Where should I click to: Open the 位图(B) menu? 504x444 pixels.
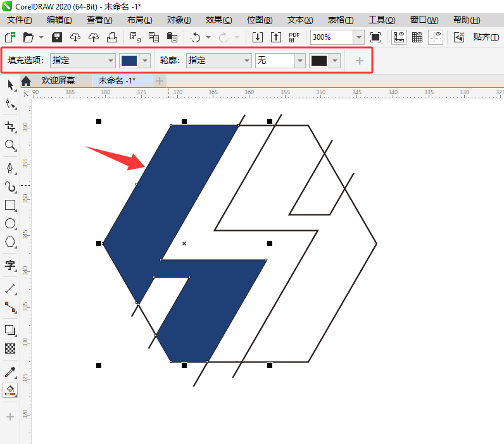coord(260,20)
